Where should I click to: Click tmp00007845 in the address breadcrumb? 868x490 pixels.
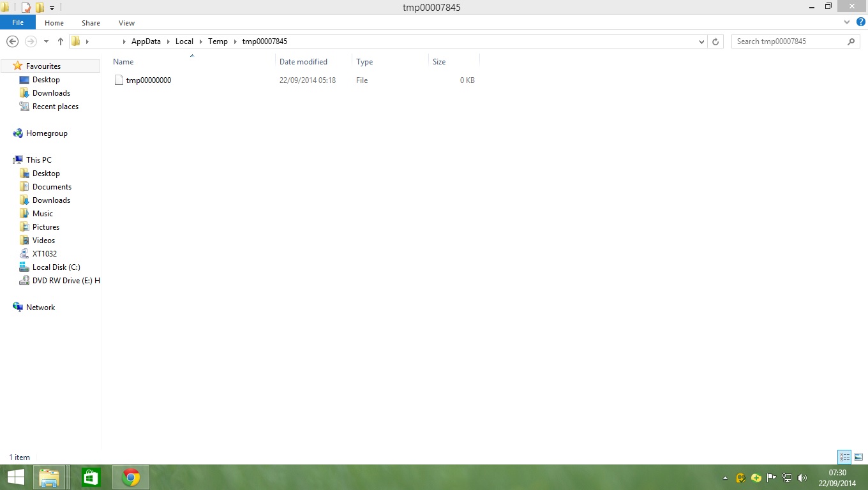[x=265, y=41]
